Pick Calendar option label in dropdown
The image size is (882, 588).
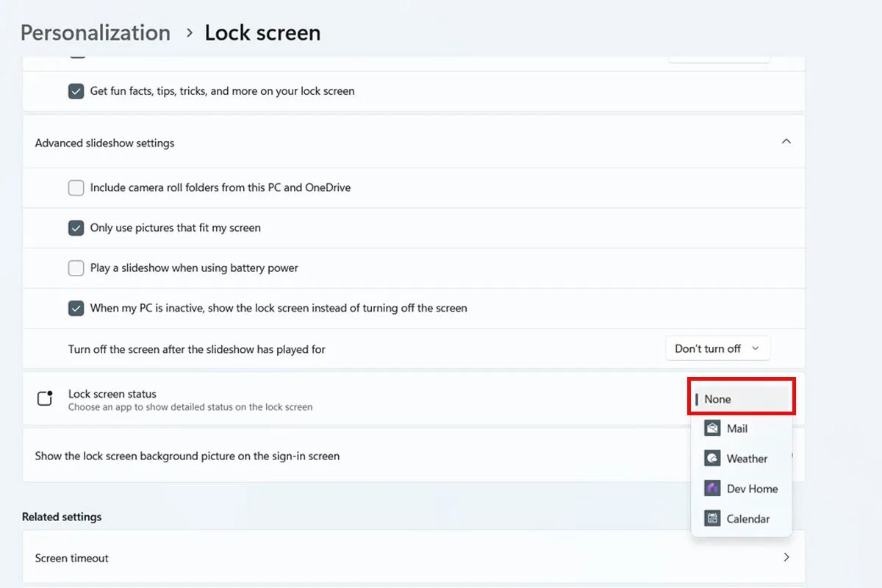tap(748, 519)
